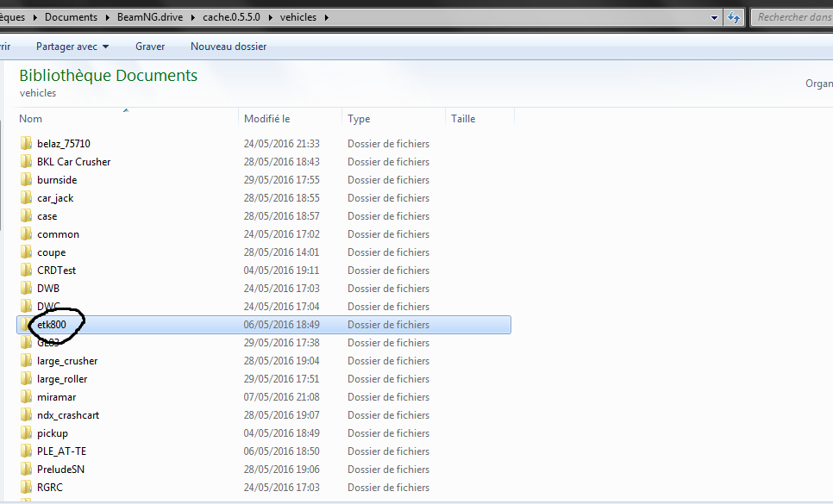This screenshot has height=504, width=833.
Task: Click the PreludeSN folder icon
Action: (x=26, y=469)
